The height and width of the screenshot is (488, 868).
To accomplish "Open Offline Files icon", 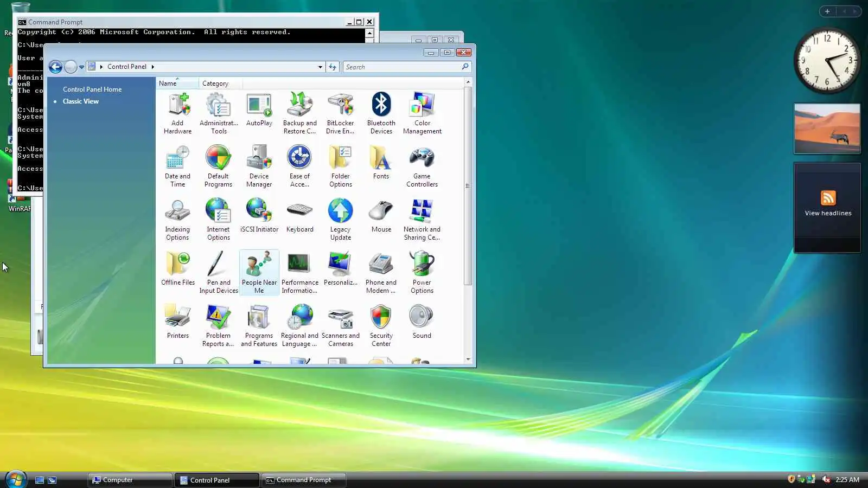I will point(177,269).
